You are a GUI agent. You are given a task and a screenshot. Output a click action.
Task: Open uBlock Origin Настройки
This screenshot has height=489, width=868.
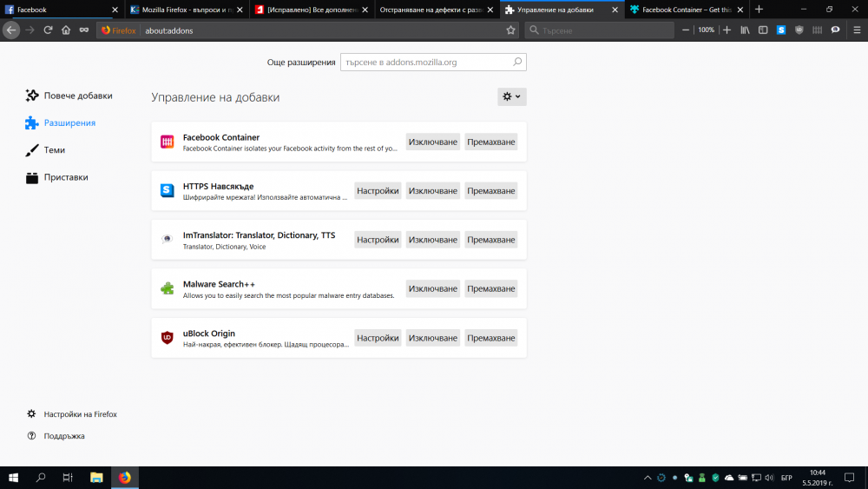[378, 338]
